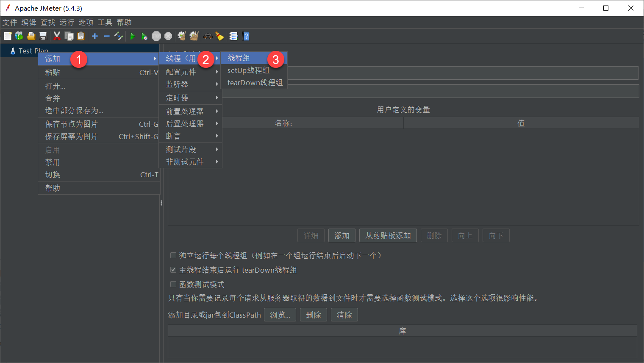Expand the 配置元件 submenu
The width and height of the screenshot is (644, 363).
190,72
